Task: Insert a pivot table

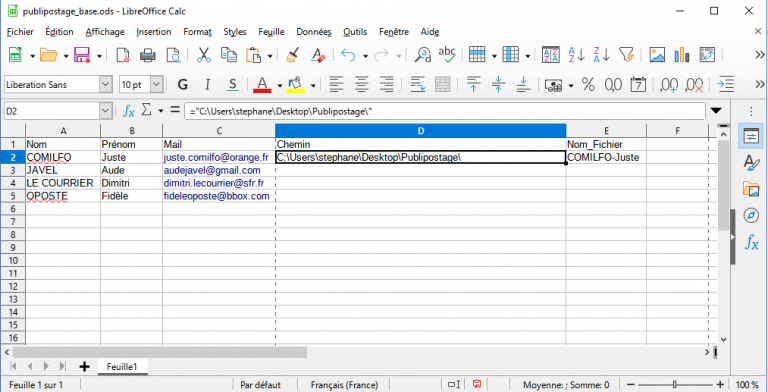Action: click(707, 55)
